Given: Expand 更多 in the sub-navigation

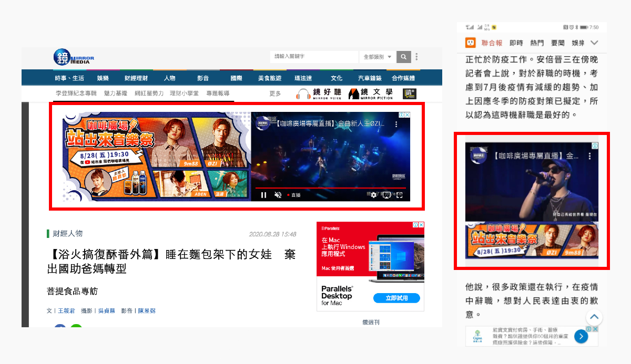Looking at the screenshot, I should pyautogui.click(x=275, y=93).
